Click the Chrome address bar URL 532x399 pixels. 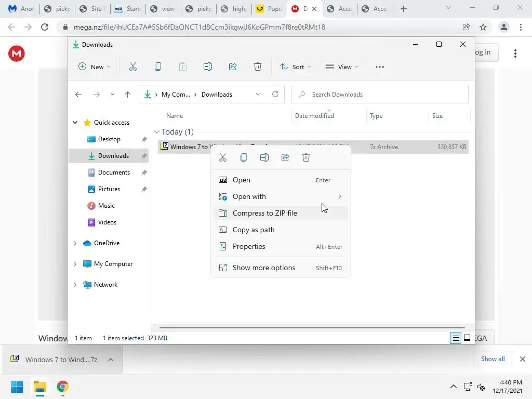pyautogui.click(x=199, y=27)
